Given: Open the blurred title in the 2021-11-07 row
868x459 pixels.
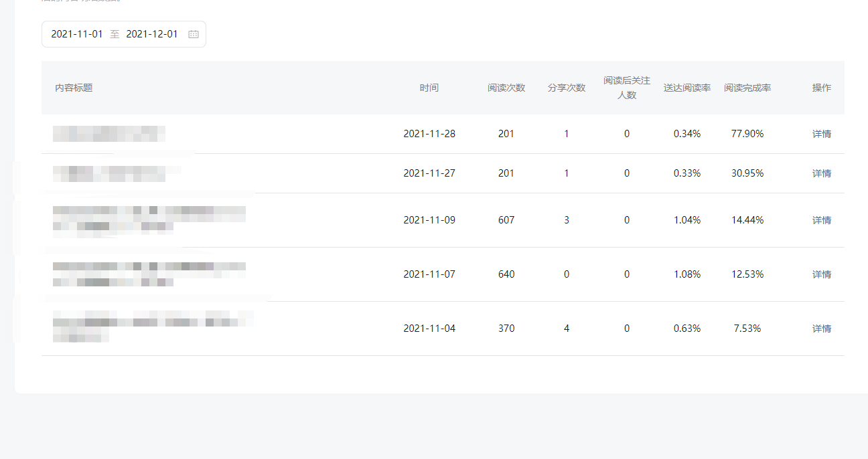Looking at the screenshot, I should click(x=149, y=274).
